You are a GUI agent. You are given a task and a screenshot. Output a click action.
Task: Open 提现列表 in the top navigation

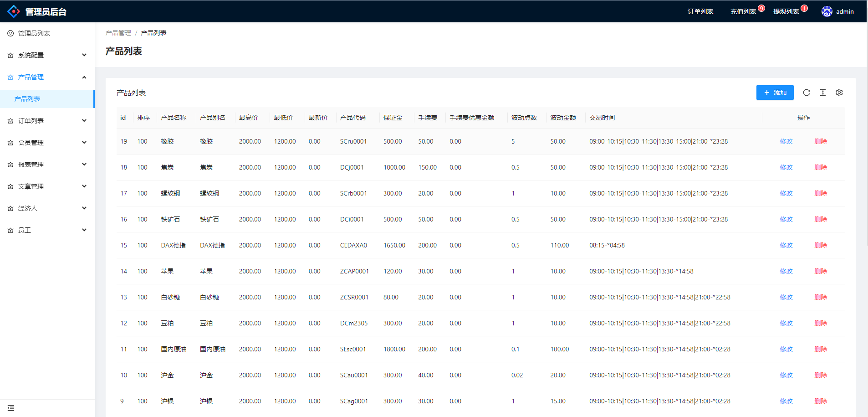click(786, 11)
